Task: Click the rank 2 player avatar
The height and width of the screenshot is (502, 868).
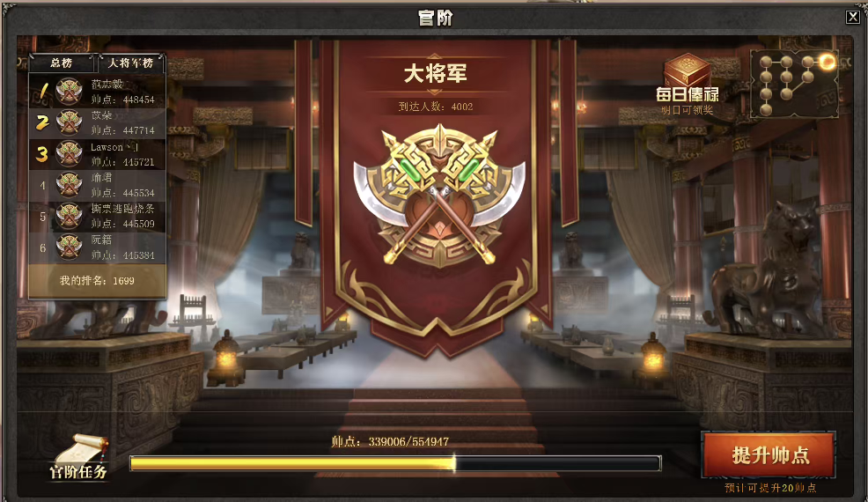Action: tap(70, 122)
